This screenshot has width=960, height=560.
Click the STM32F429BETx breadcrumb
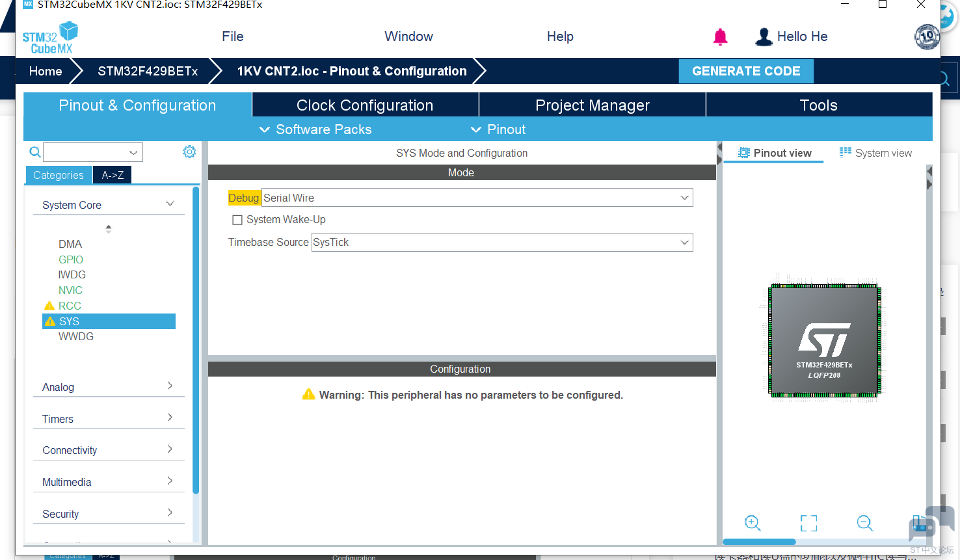[148, 71]
